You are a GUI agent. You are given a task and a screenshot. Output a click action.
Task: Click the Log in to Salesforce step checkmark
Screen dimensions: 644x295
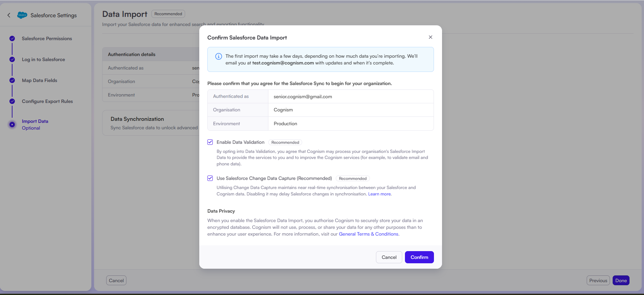click(x=12, y=59)
